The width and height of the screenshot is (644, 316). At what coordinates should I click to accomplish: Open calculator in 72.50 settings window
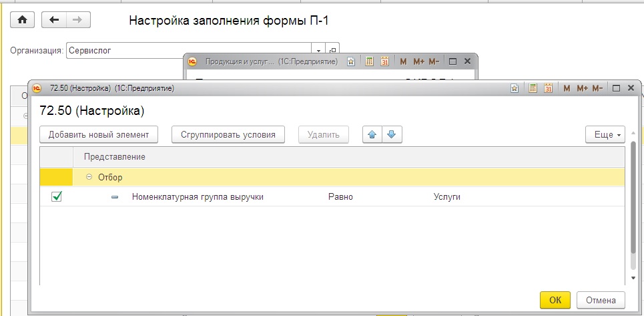tap(533, 88)
